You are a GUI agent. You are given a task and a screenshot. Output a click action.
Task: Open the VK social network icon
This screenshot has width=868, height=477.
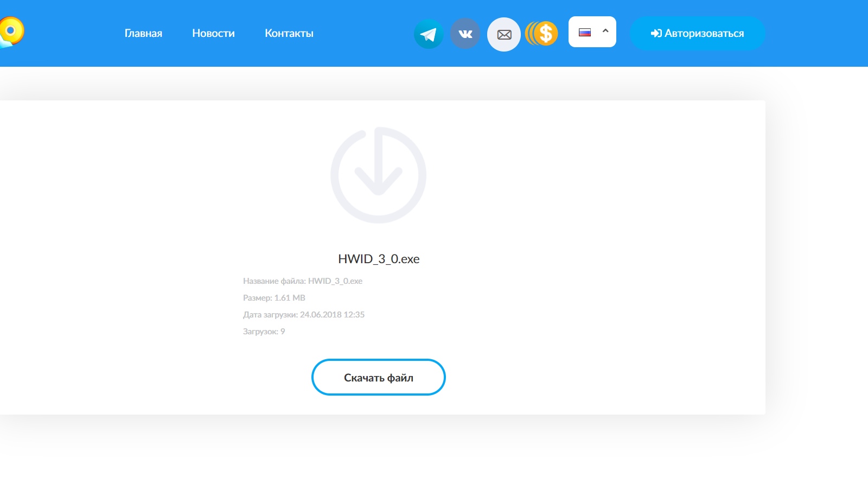point(465,34)
